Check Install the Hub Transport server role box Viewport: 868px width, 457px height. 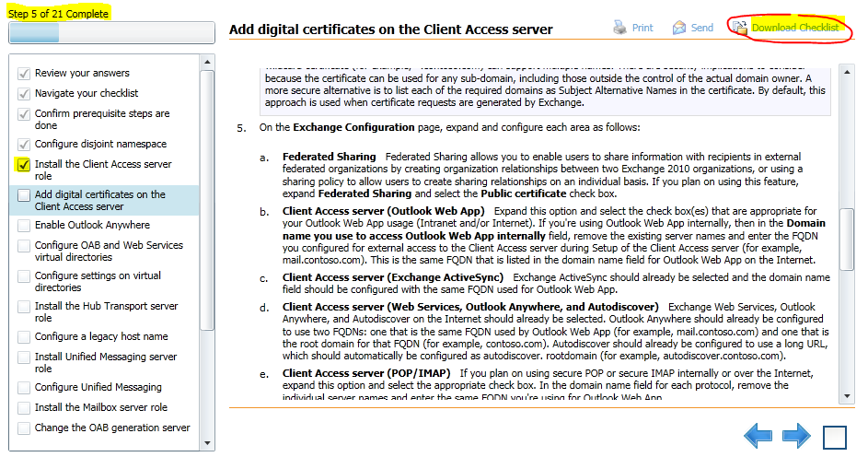(24, 306)
